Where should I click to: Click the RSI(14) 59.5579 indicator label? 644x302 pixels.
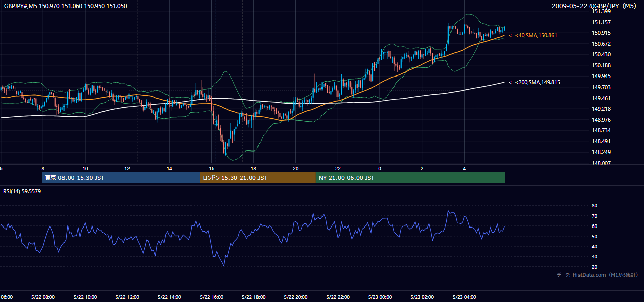pyautogui.click(x=22, y=191)
